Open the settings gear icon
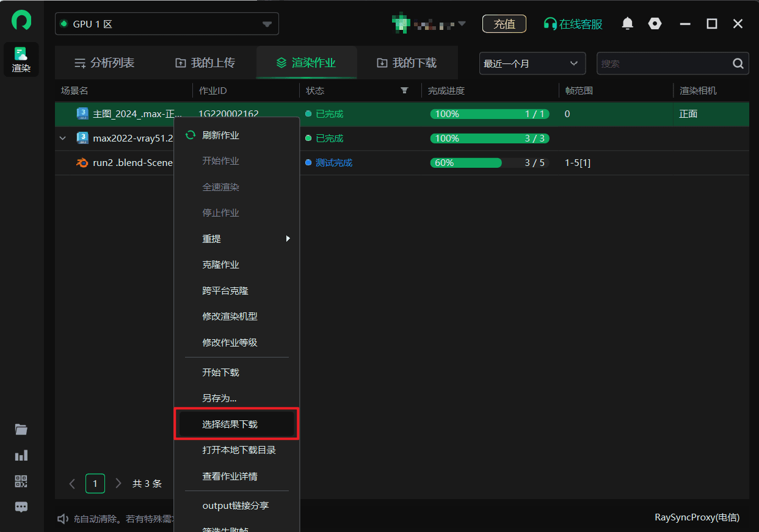 click(x=655, y=23)
